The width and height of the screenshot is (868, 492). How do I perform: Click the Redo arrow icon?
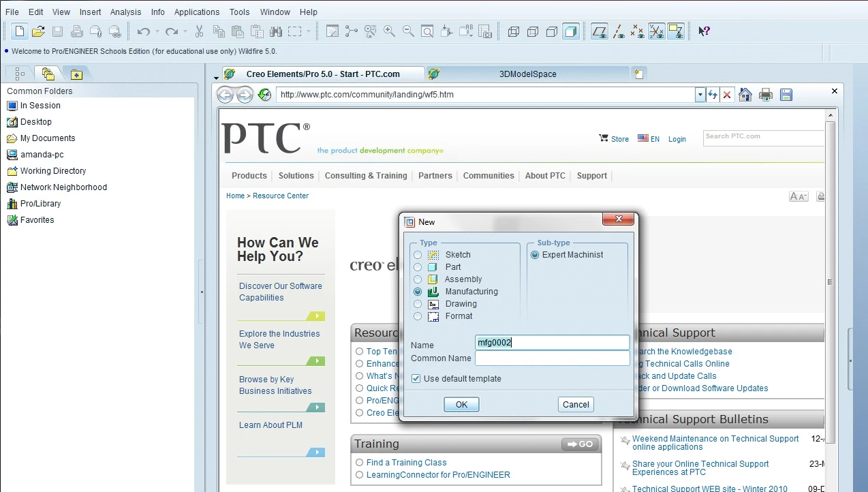172,31
